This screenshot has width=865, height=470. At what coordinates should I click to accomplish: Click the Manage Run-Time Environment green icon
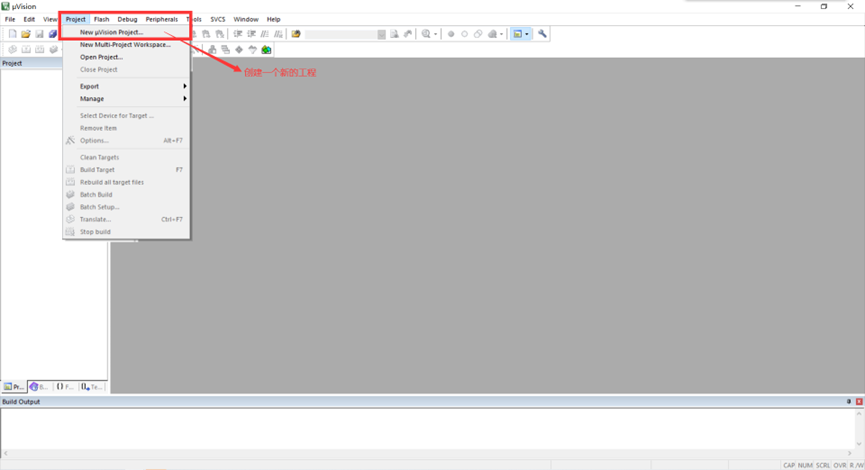pos(266,49)
